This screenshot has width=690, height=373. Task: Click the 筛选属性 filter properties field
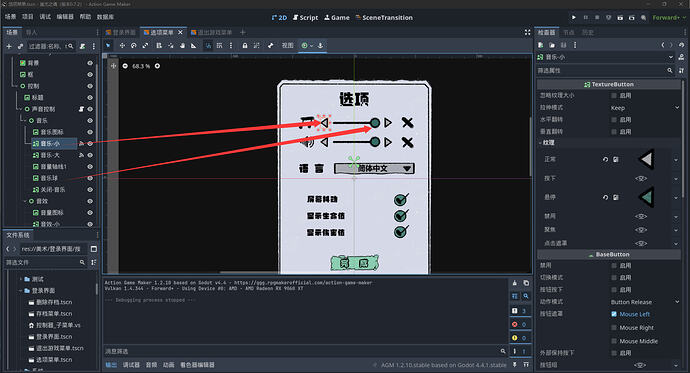[605, 70]
